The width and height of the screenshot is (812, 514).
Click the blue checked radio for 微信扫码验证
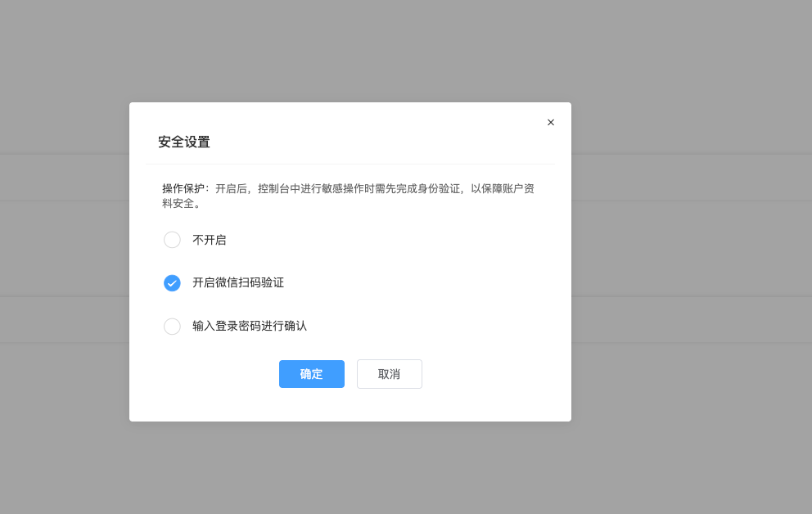click(x=172, y=283)
